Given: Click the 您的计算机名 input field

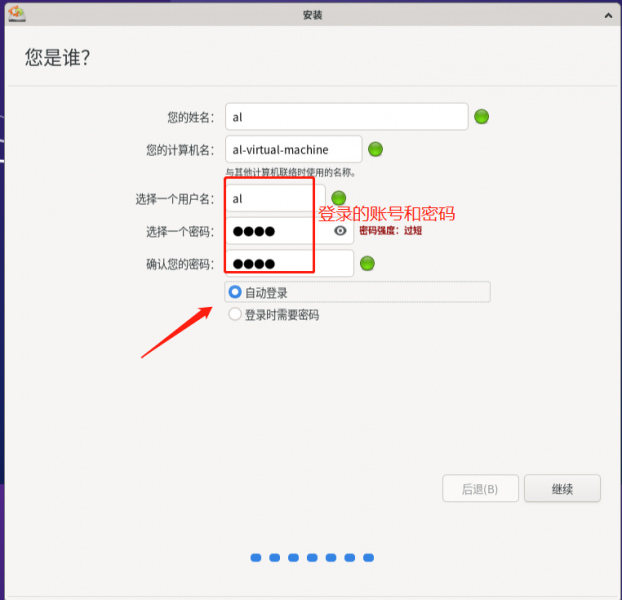Looking at the screenshot, I should point(293,150).
